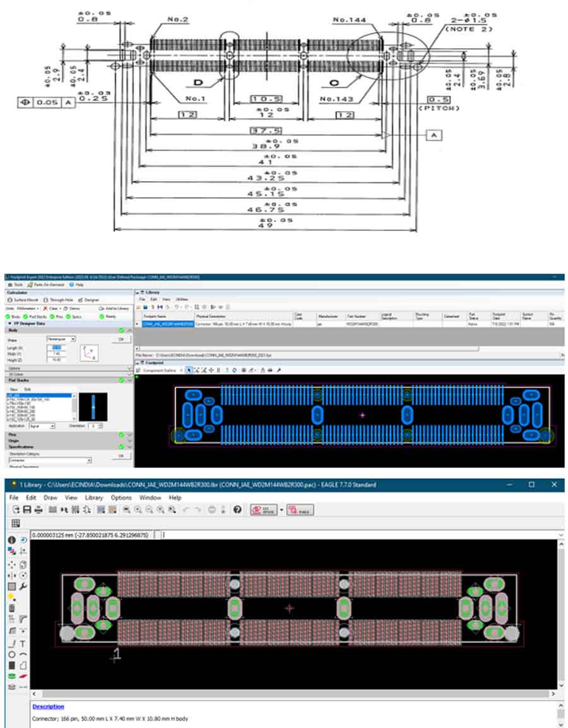This screenshot has width=568, height=728.
Task: Select the Rectangle tool in EAGLE
Action: click(12, 666)
